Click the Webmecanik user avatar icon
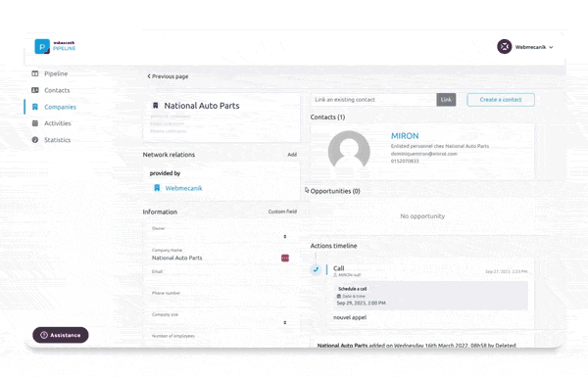This screenshot has height=377, width=588. [x=505, y=47]
